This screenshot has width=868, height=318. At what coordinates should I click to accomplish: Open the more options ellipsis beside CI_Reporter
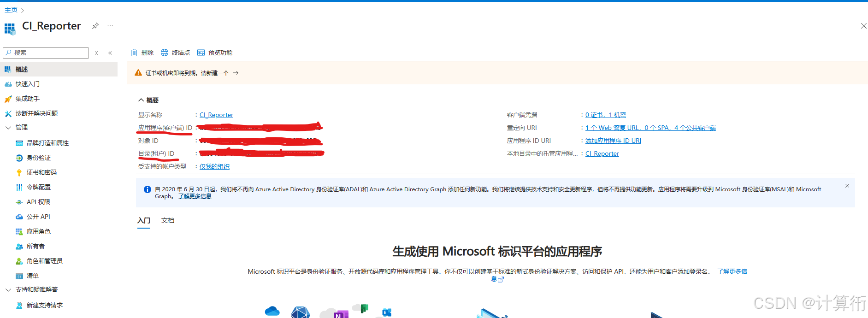coord(110,26)
